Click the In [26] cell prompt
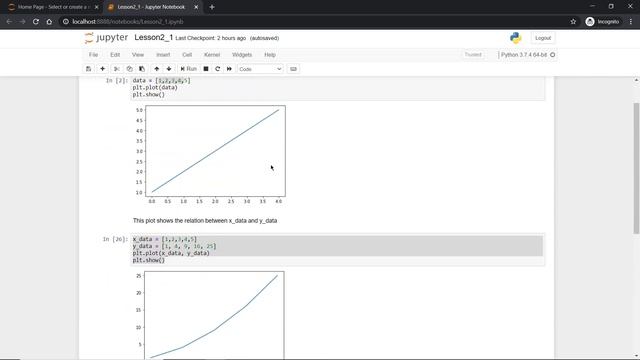This screenshot has height=360, width=640. click(115, 239)
